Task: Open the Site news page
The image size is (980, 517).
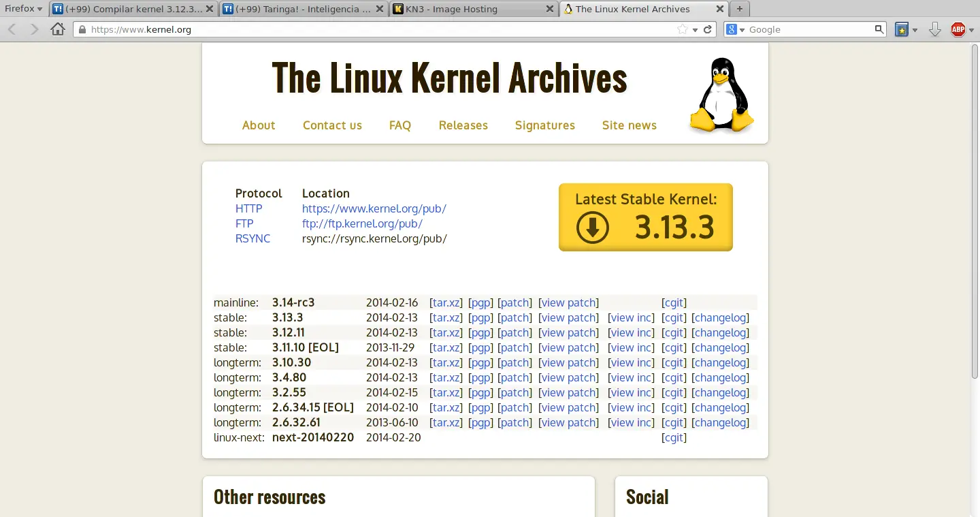Action: click(630, 125)
